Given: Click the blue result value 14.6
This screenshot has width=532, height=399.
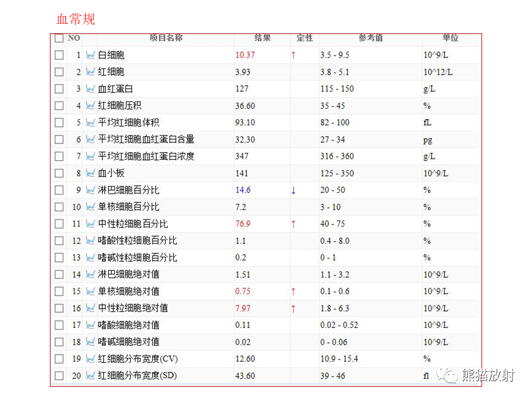Looking at the screenshot, I should coord(243,190).
